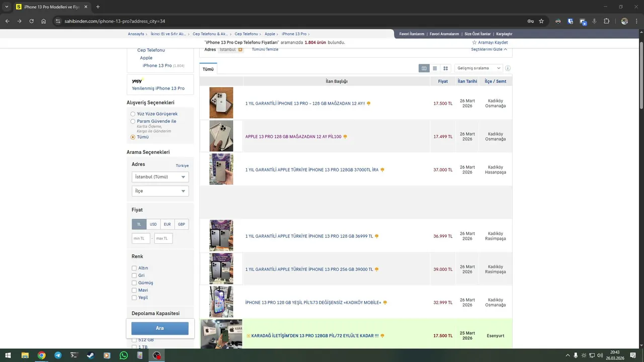Open WhatsApp from the taskbar
644x362 pixels.
124,355
